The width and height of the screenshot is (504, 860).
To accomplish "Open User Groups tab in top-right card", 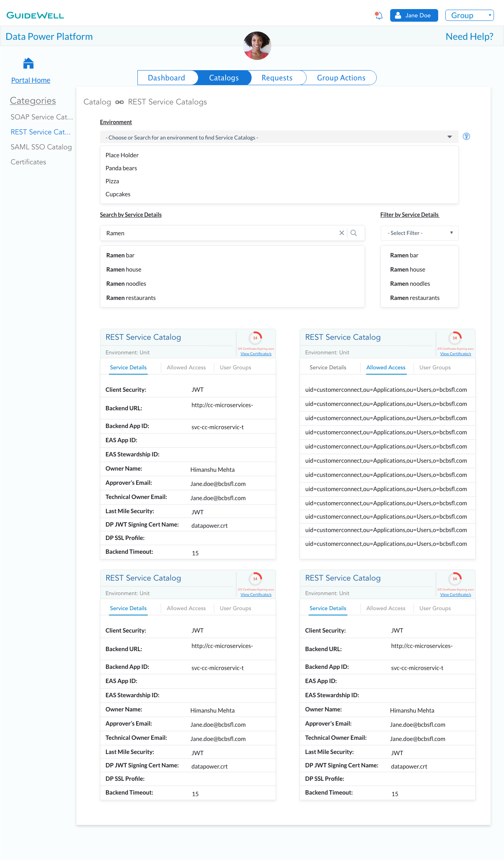I will tap(435, 367).
